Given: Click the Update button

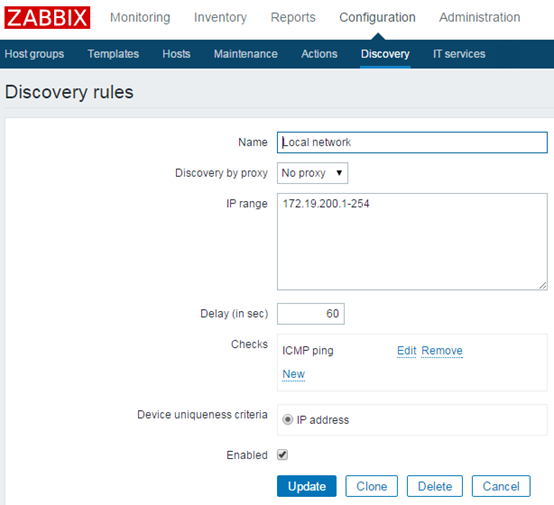Looking at the screenshot, I should (x=307, y=486).
